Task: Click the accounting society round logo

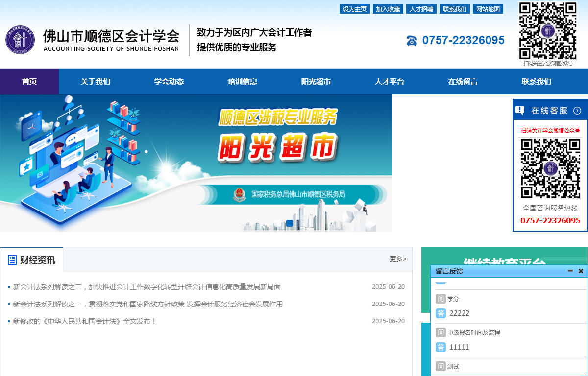Action: tap(20, 40)
